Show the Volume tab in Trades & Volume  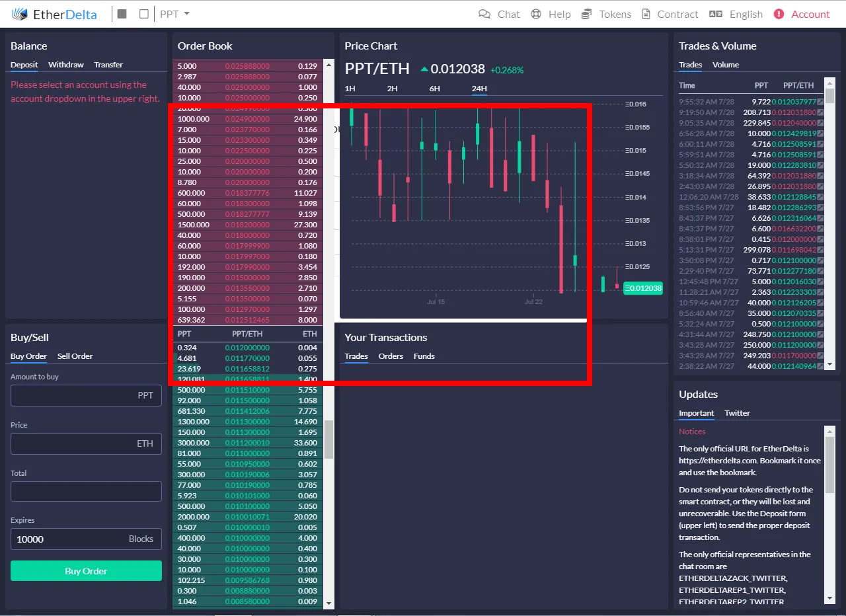pos(726,65)
